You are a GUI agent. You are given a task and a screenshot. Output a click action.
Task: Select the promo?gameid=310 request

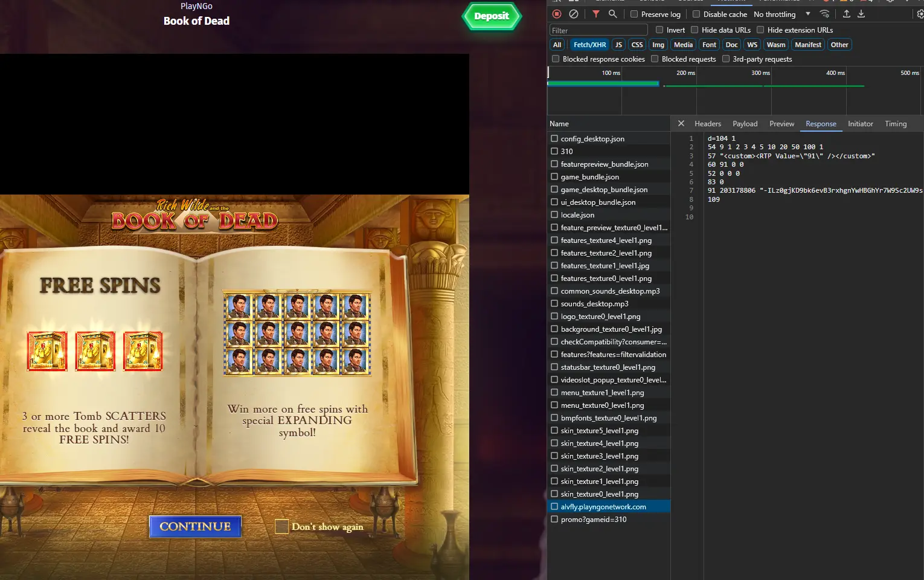609,519
